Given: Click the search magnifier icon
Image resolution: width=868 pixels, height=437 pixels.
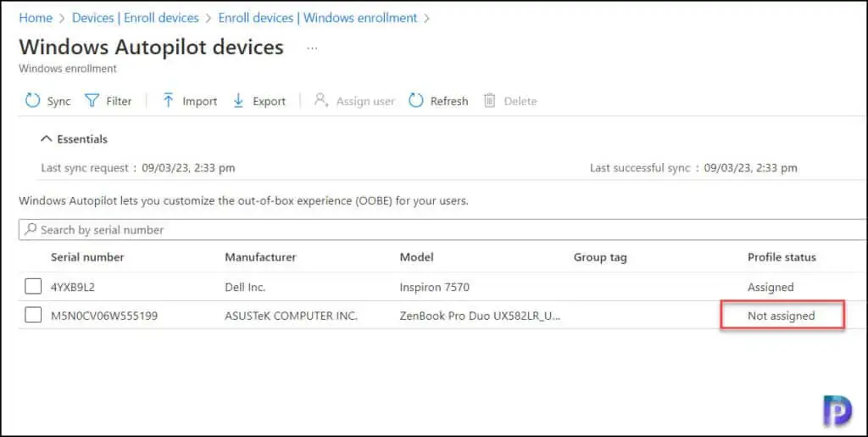Looking at the screenshot, I should pyautogui.click(x=31, y=229).
